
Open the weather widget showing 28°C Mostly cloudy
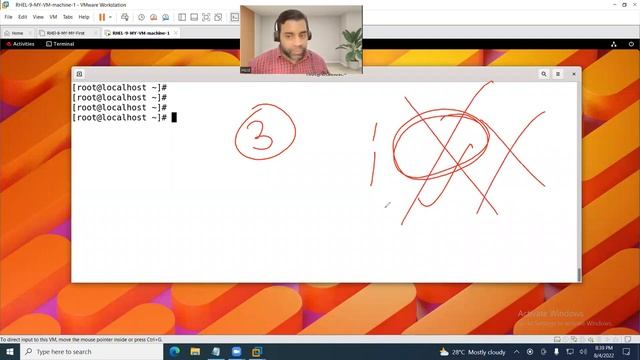pos(472,352)
